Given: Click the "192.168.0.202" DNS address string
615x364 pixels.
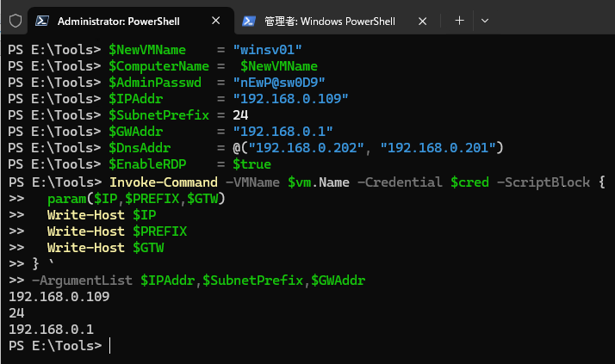Looking at the screenshot, I should point(307,148).
